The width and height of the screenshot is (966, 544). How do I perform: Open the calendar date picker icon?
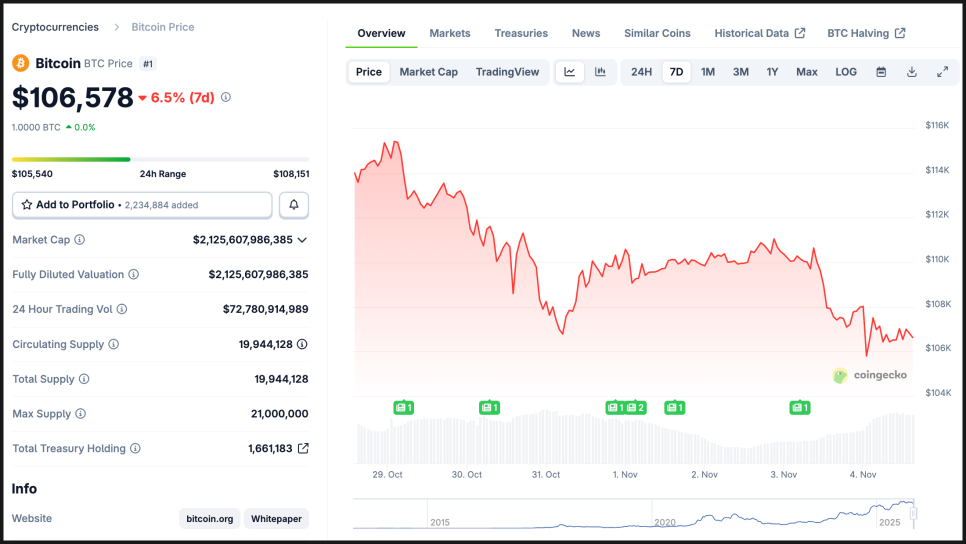click(881, 72)
